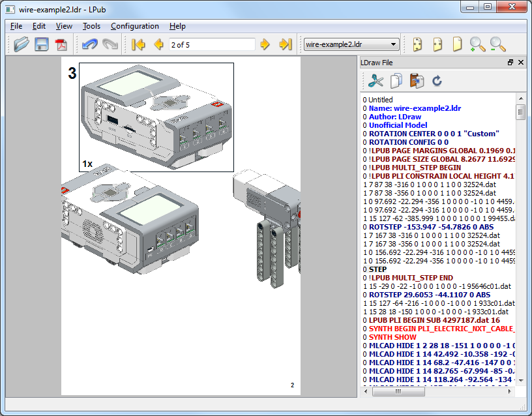
Task: Copy text in the LDraw File panel
Action: [396, 81]
